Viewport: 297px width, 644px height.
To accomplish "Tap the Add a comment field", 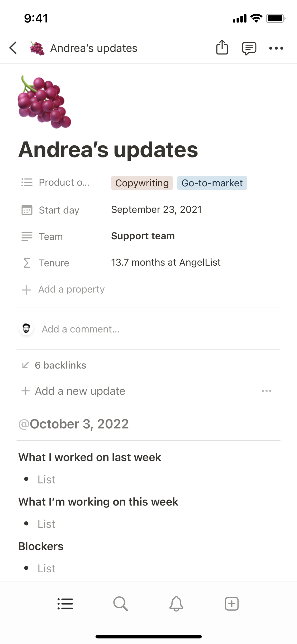I will [x=81, y=329].
